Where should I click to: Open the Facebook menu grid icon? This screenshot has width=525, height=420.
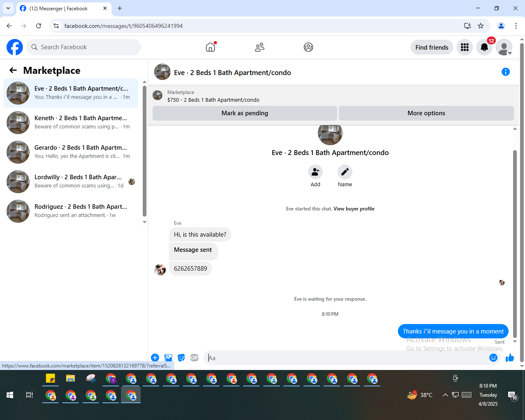465,47
